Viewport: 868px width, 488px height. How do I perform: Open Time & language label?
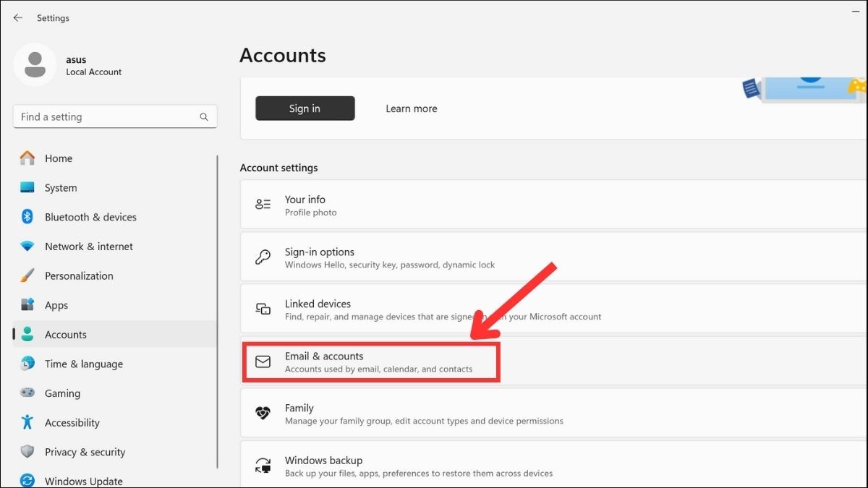click(x=84, y=364)
